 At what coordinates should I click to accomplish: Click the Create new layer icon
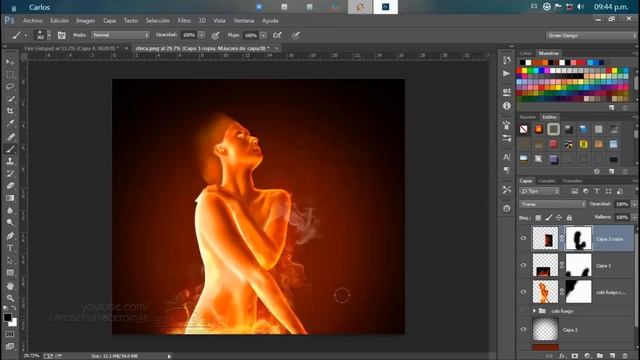(612, 356)
